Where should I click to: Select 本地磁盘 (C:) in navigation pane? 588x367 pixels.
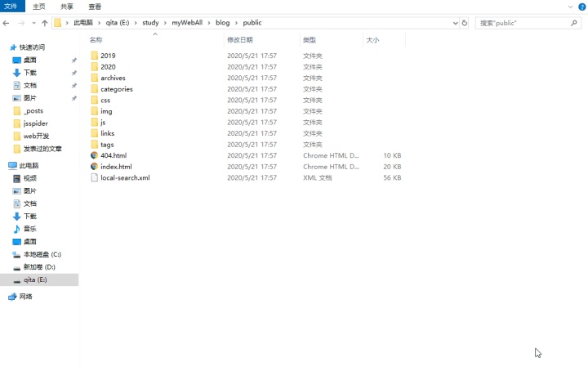pyautogui.click(x=42, y=254)
